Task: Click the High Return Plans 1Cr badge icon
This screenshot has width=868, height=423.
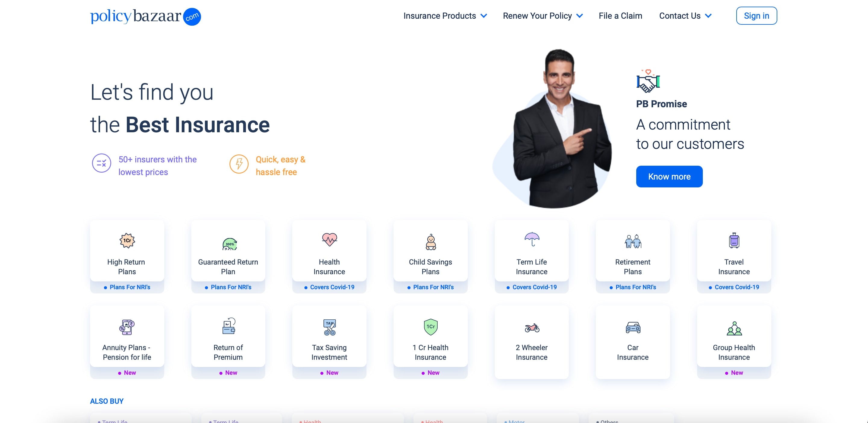Action: [x=127, y=240]
